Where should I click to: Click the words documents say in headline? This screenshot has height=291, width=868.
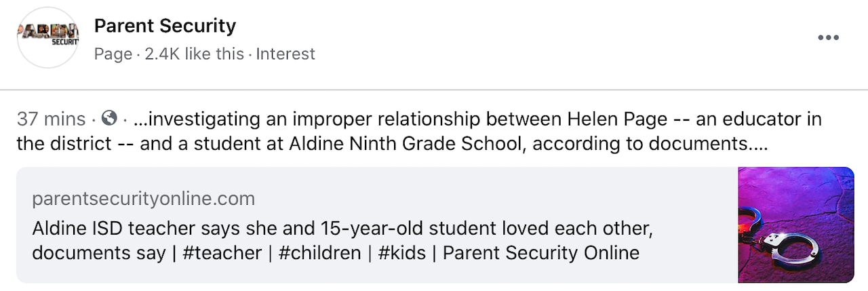tap(98, 253)
